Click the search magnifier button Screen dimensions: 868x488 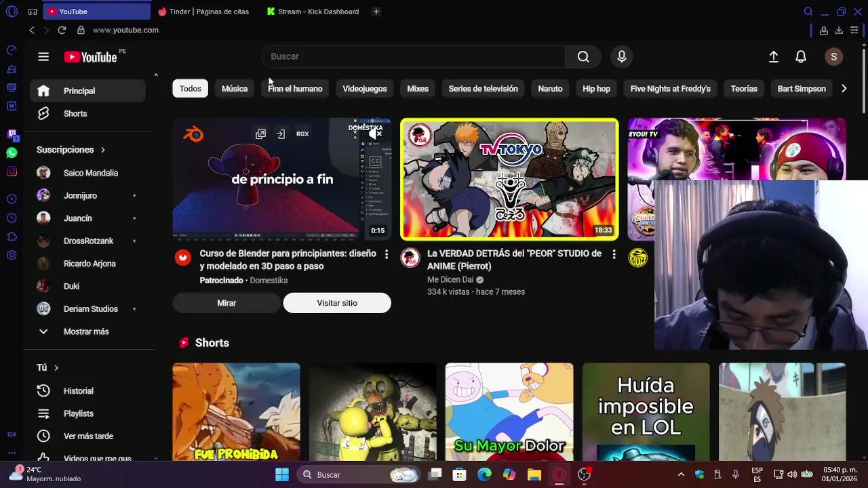click(583, 56)
